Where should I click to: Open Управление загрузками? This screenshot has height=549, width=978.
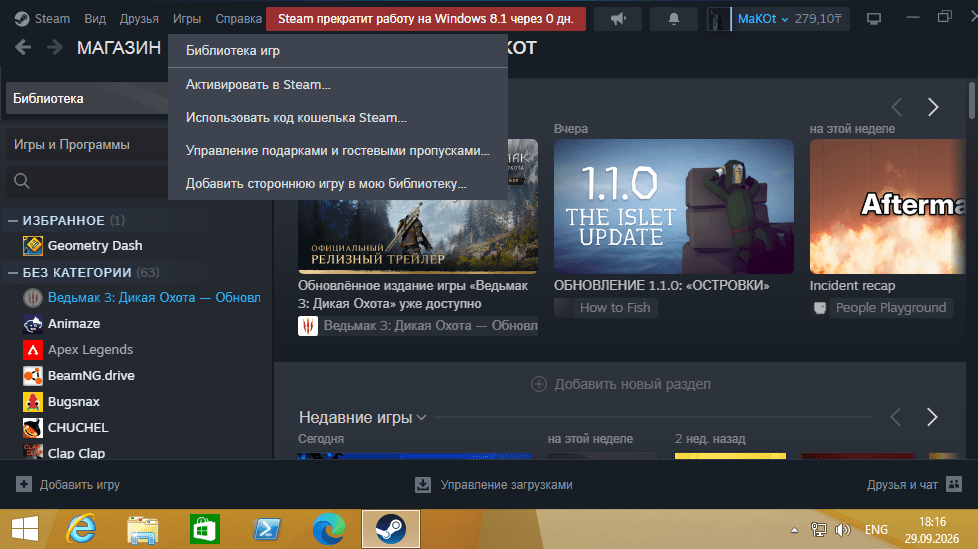(493, 485)
